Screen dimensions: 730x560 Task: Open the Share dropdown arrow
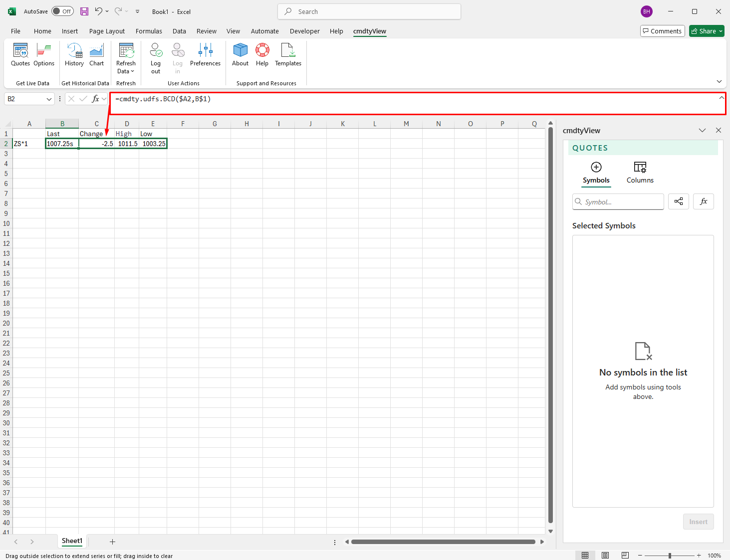coord(721,31)
